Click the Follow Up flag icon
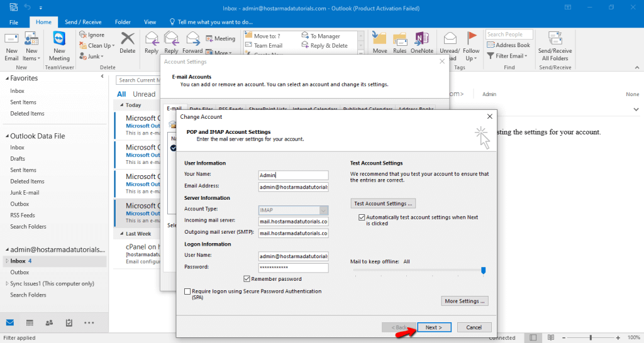 (x=472, y=38)
